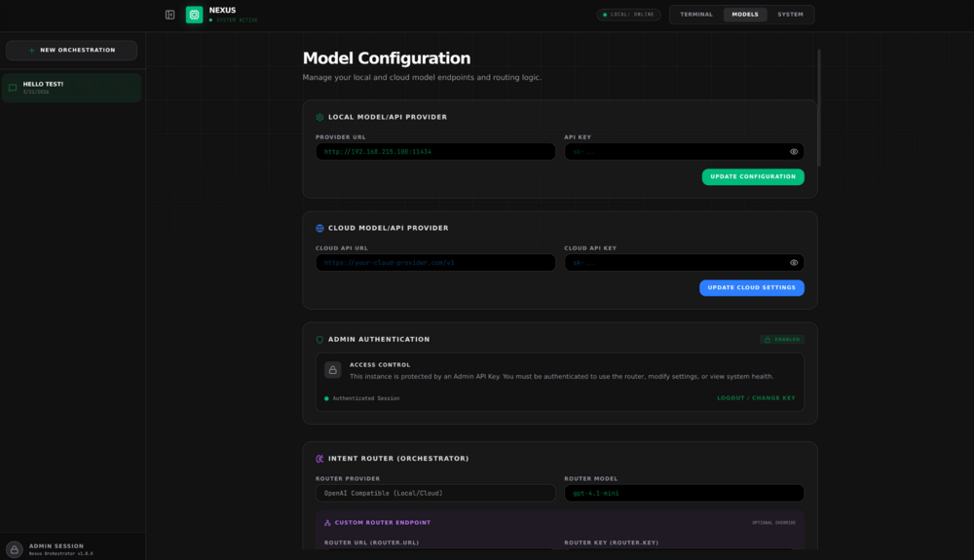The image size is (974, 560).
Task: Click the Cloud Model globe icon
Action: coord(319,229)
